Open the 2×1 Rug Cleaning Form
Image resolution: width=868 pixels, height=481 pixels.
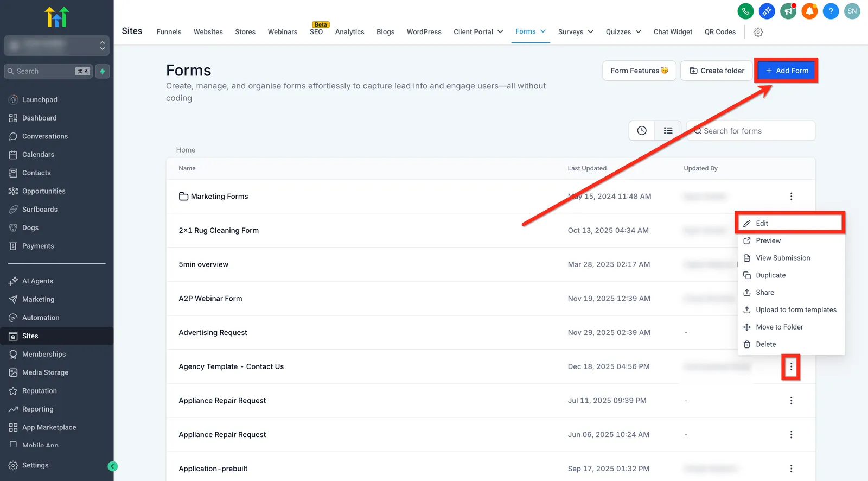tap(219, 230)
